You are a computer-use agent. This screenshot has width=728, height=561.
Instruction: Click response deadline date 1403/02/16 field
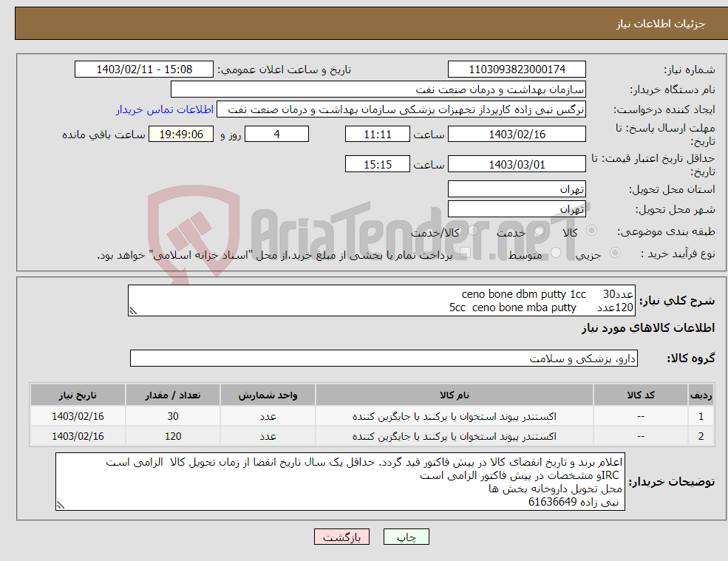point(517,135)
